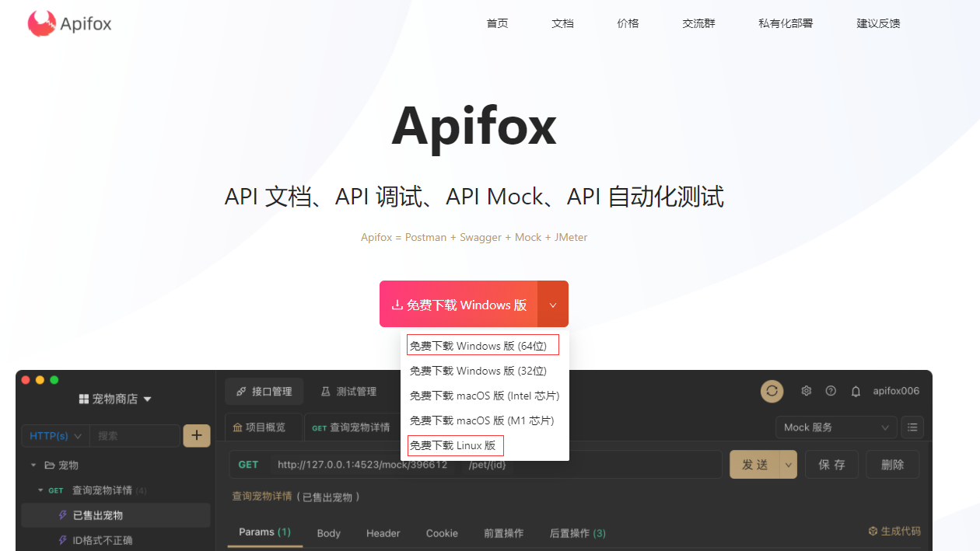Click the 保存 save button
The height and width of the screenshot is (551, 980).
coord(831,463)
